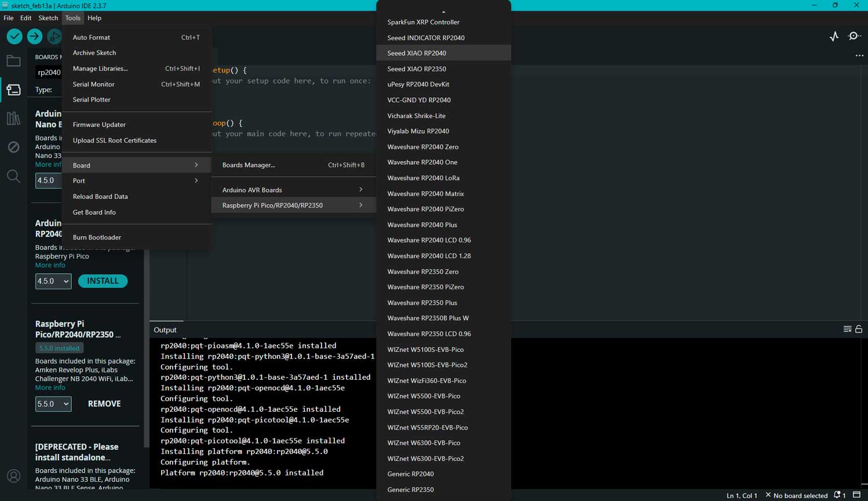This screenshot has width=868, height=501.
Task: Select the Boards Manager sidebar icon
Action: tap(13, 90)
